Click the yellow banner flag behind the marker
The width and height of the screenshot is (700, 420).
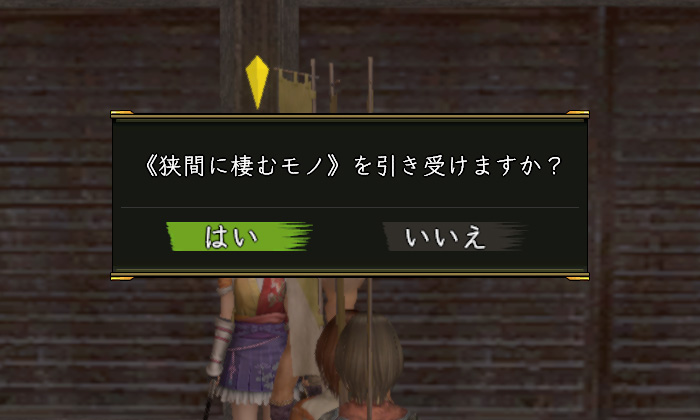[x=298, y=91]
